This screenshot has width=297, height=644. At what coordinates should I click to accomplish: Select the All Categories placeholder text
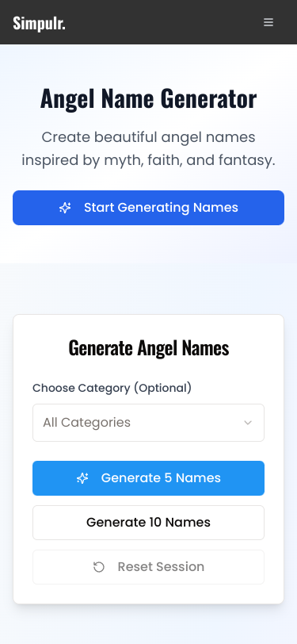86,423
